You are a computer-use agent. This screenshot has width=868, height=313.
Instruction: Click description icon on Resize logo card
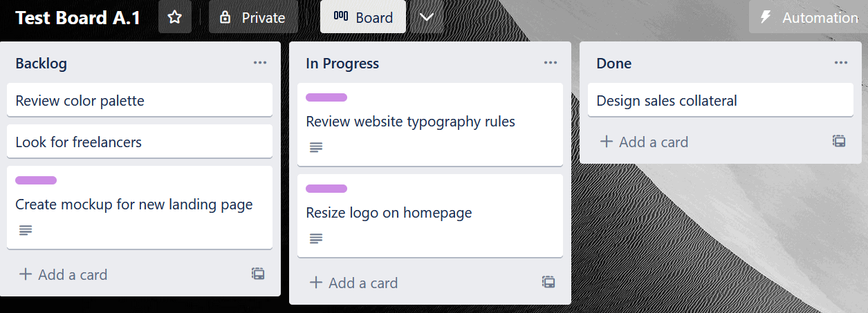click(x=316, y=239)
